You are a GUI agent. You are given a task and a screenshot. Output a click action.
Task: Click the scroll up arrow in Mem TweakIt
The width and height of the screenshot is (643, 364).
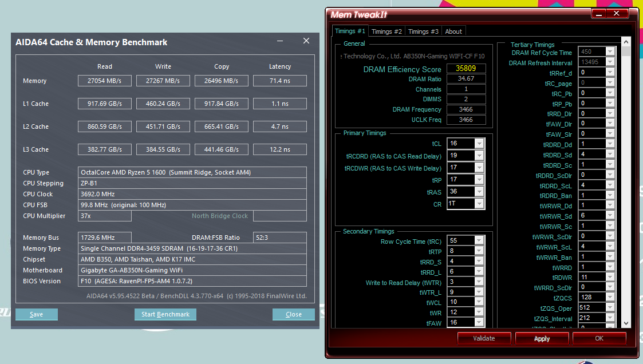(x=626, y=41)
